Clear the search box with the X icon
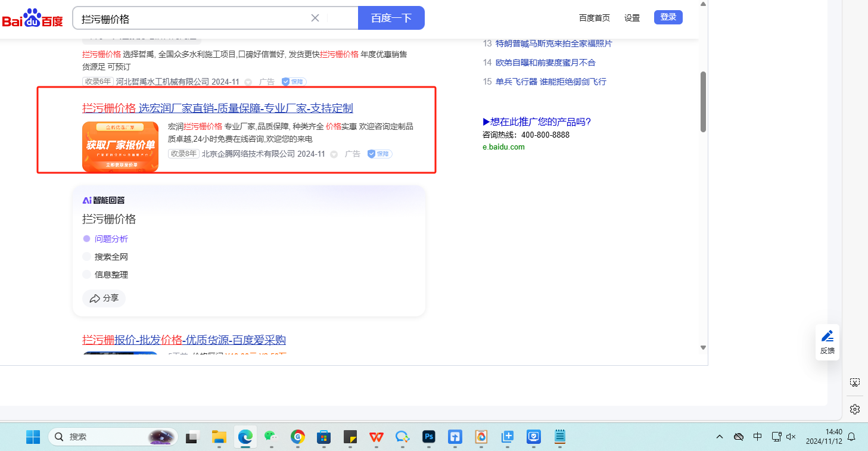 315,18
